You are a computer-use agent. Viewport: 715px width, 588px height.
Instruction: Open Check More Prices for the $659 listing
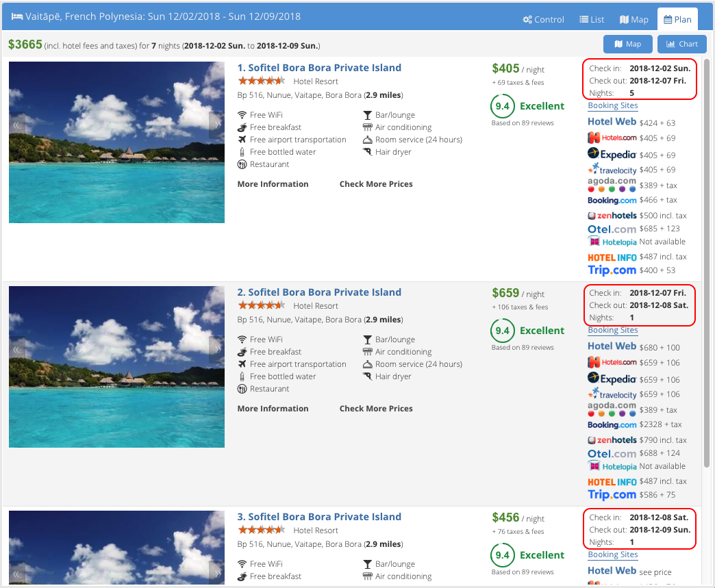[376, 409]
